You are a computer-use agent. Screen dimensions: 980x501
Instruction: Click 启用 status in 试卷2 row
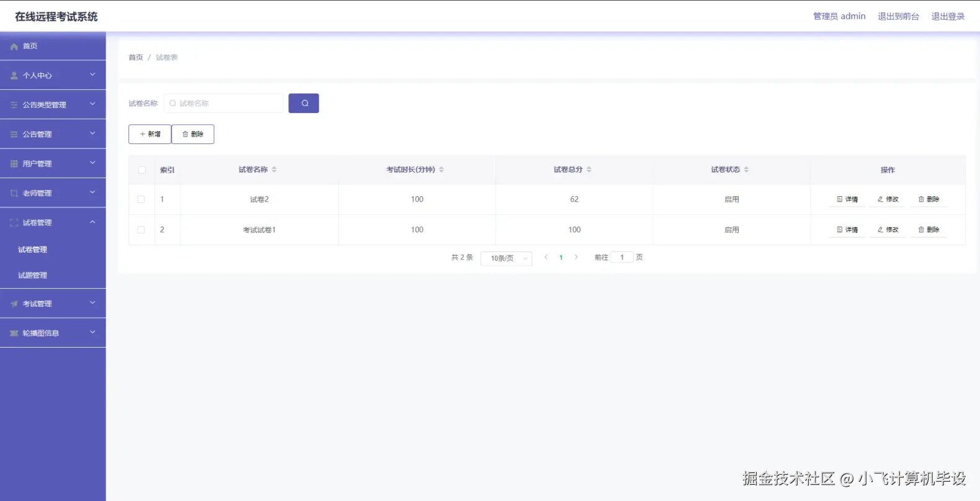[732, 199]
